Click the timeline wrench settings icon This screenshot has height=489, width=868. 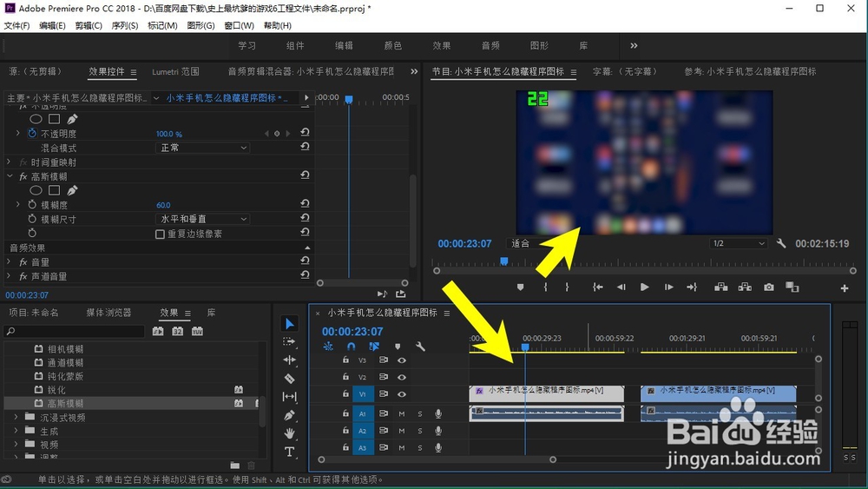tap(420, 347)
